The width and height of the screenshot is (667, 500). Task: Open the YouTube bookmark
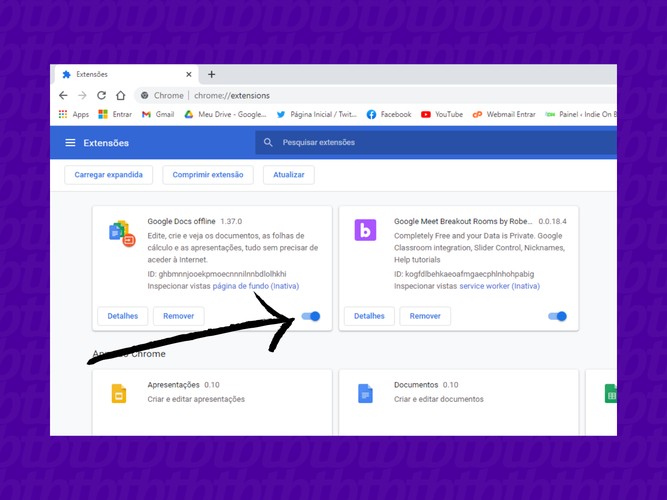point(442,114)
